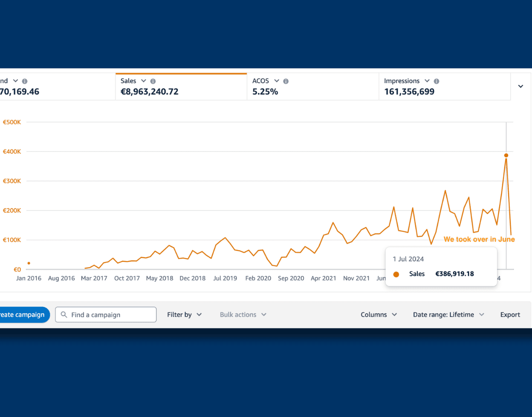The image size is (532, 417).
Task: Select the Sales metric tab
Action: (x=181, y=87)
